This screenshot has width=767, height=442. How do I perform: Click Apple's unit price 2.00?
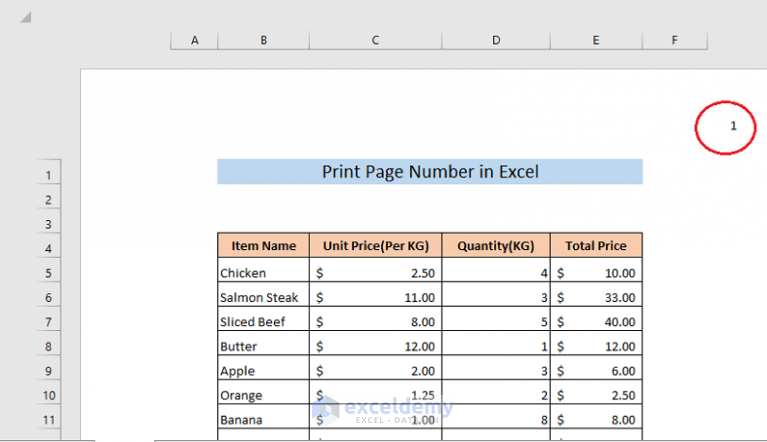coord(376,368)
